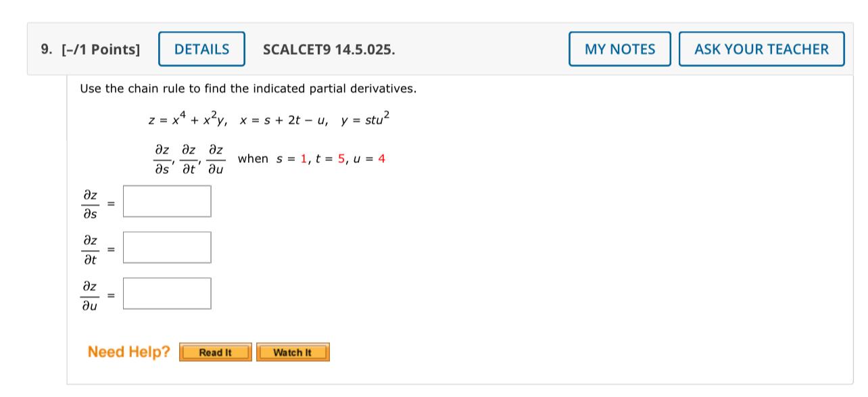Click the answer box for ∂z/∂t
Screen dimensions: 868x397
click(x=166, y=247)
